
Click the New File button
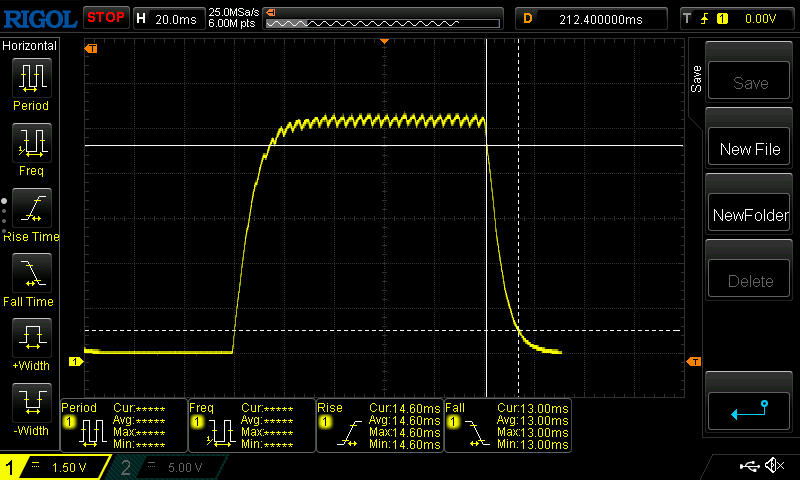click(750, 149)
